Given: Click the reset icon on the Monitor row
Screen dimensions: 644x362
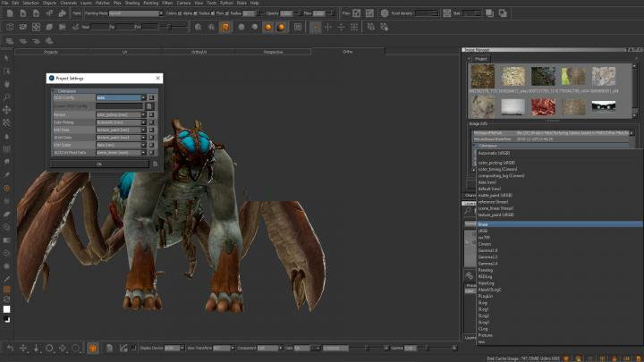Looking at the screenshot, I should tap(151, 115).
